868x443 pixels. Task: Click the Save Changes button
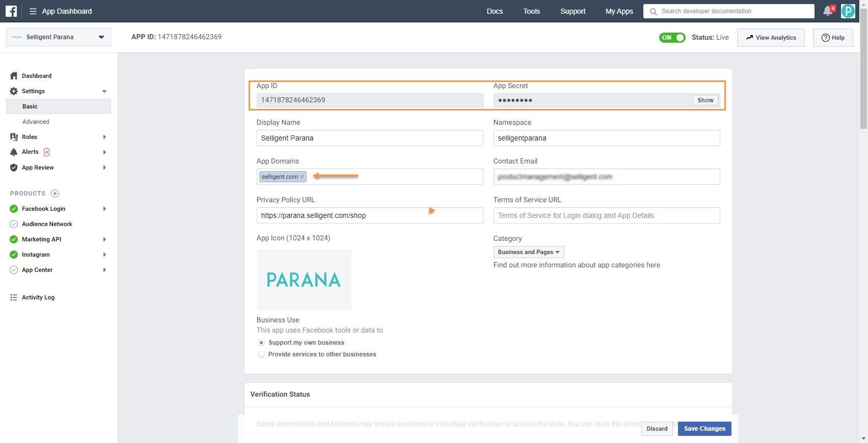tap(704, 429)
